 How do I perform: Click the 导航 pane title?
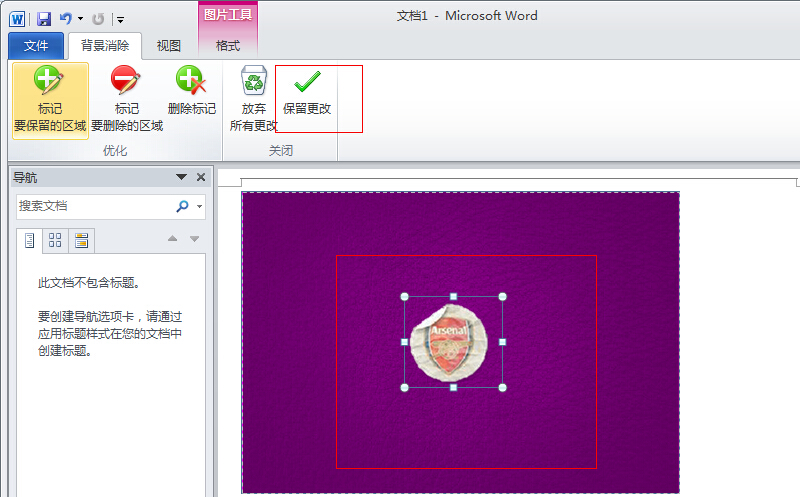(x=25, y=178)
